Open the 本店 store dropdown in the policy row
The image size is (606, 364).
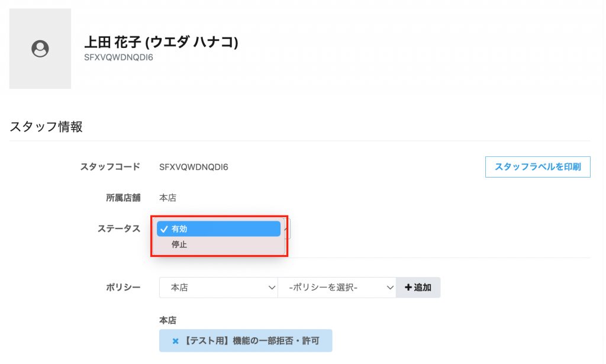[x=218, y=288]
